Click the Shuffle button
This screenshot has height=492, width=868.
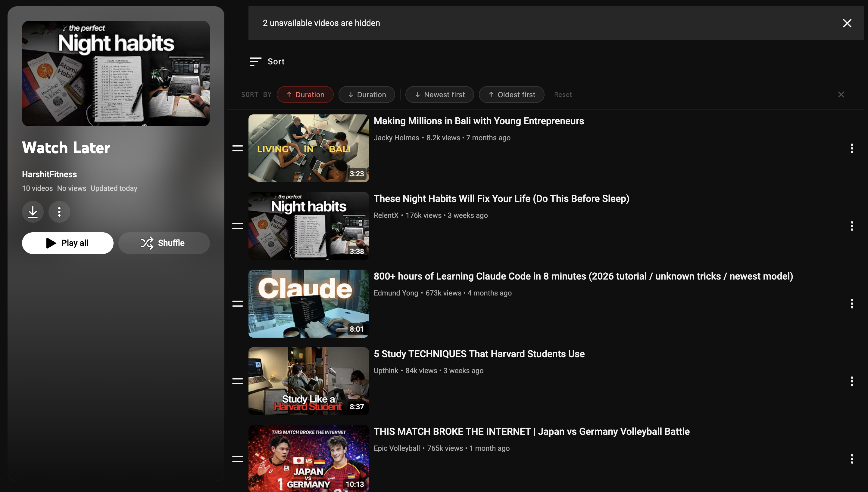point(164,243)
